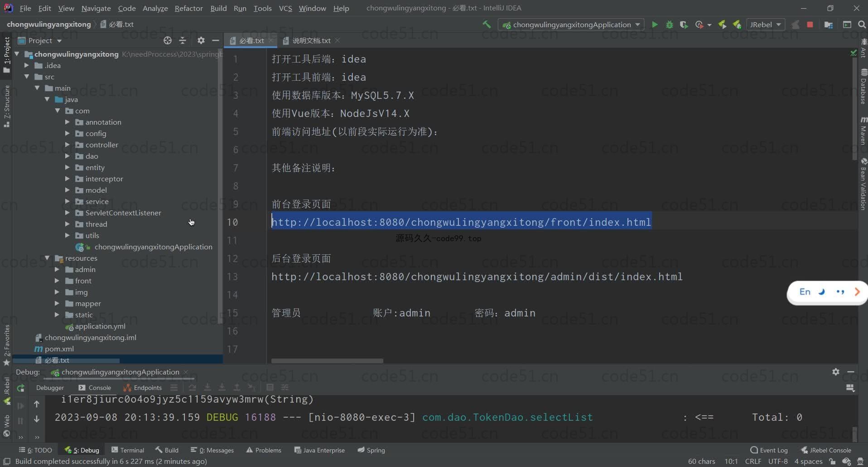
Task: Click the editor horizontal scrollbar
Action: pyautogui.click(x=327, y=361)
